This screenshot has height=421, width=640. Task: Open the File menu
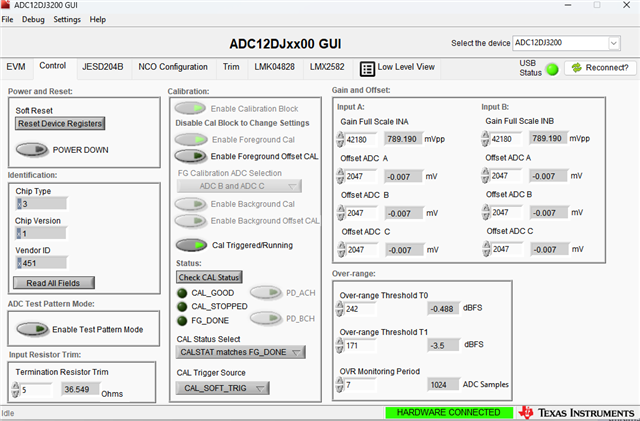pos(7,19)
